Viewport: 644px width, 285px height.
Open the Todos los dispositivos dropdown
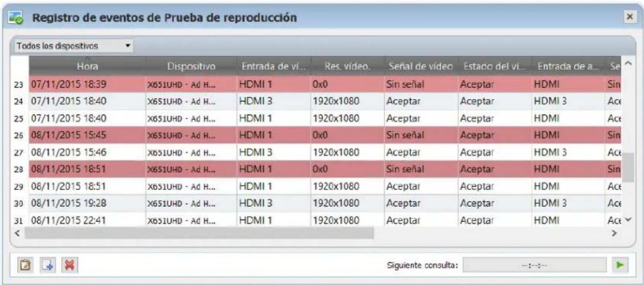[73, 46]
